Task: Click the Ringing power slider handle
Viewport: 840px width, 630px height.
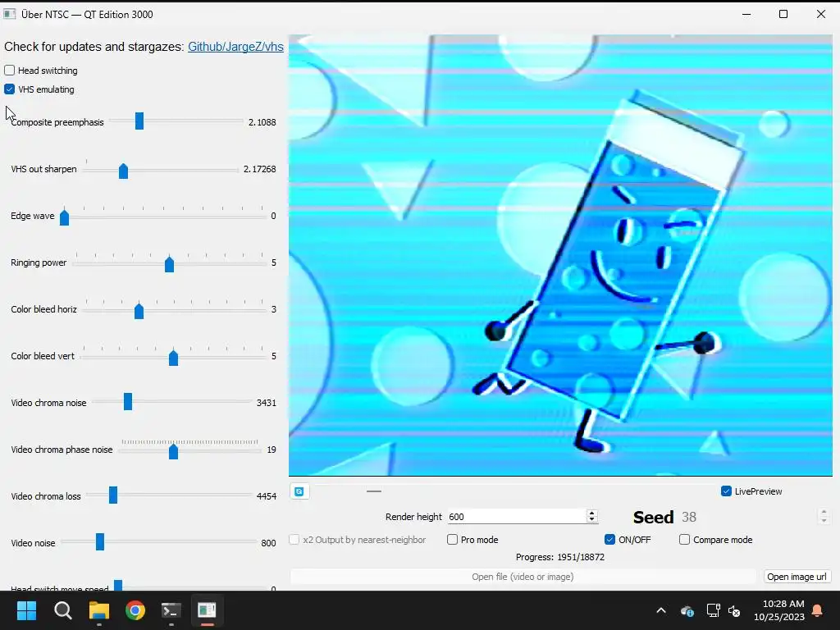Action: coord(169,263)
